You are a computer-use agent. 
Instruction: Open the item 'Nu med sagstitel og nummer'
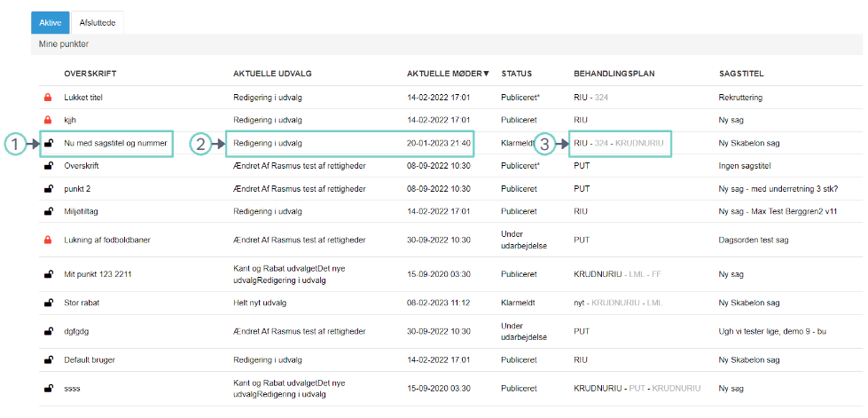pos(116,143)
